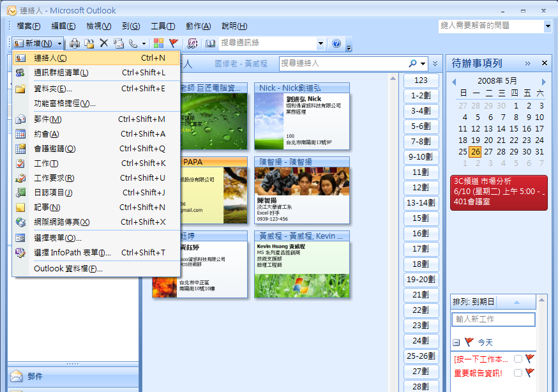Click the 123 index button
Image resolution: width=558 pixels, height=392 pixels.
pyautogui.click(x=421, y=80)
